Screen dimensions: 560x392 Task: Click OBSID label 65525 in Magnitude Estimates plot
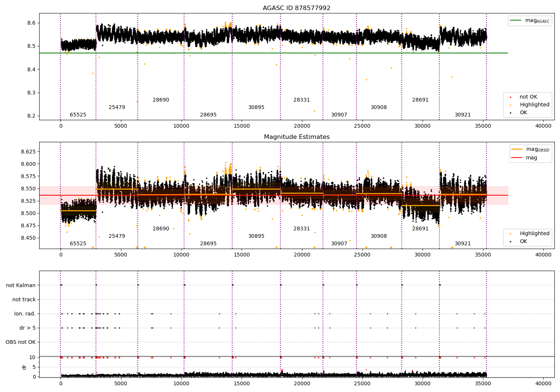click(78, 244)
